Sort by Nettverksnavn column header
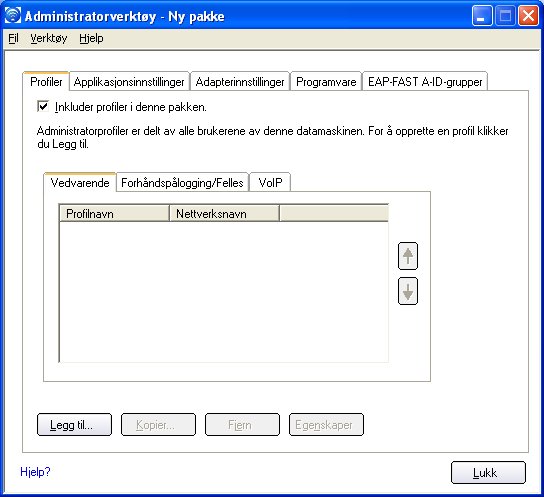The image size is (544, 497). [x=224, y=213]
